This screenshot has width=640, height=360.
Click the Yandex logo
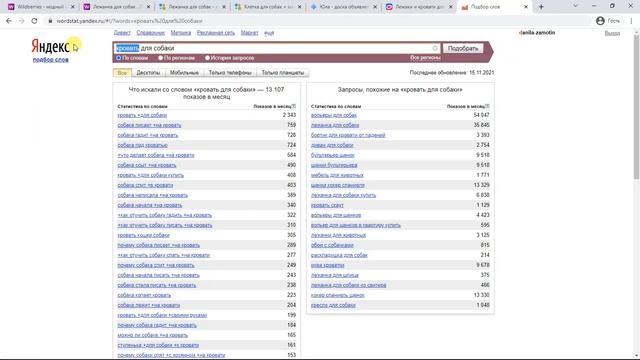[51, 47]
